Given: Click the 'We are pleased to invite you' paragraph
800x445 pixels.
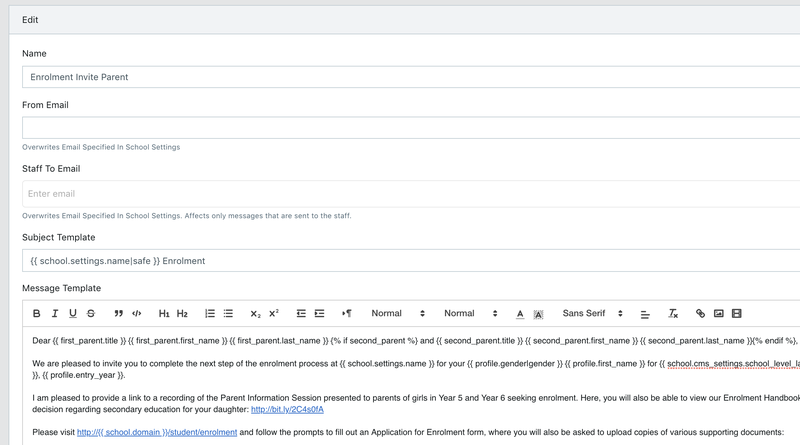Looking at the screenshot, I should 415,369.
